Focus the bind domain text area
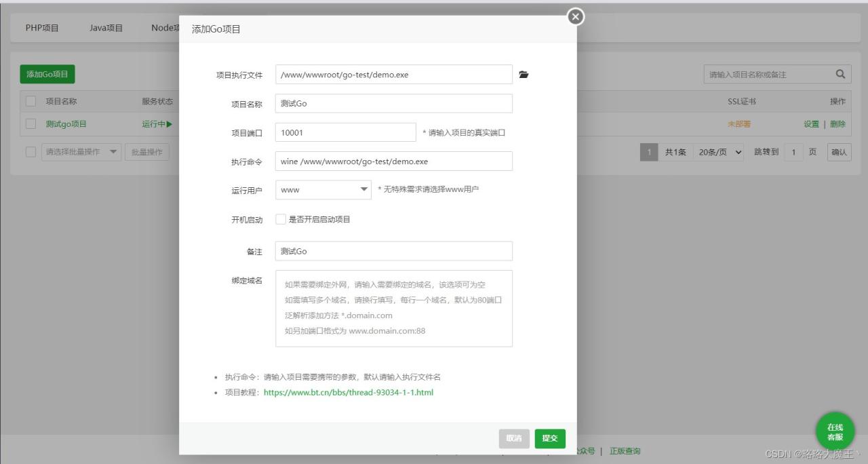 (393, 309)
